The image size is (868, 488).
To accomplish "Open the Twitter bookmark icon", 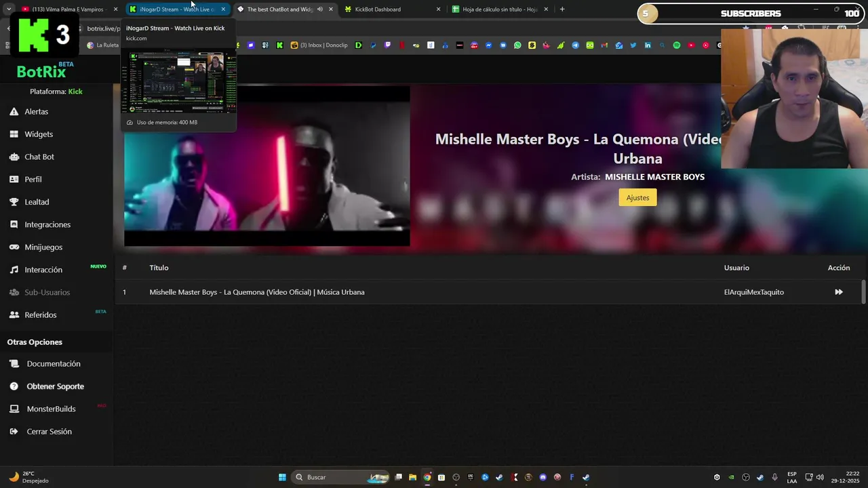I will click(x=633, y=45).
